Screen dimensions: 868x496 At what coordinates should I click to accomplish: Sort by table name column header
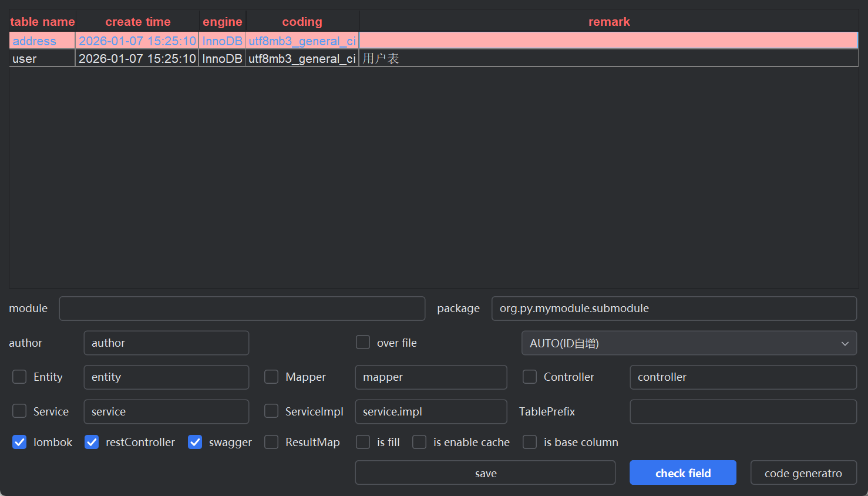(x=42, y=22)
